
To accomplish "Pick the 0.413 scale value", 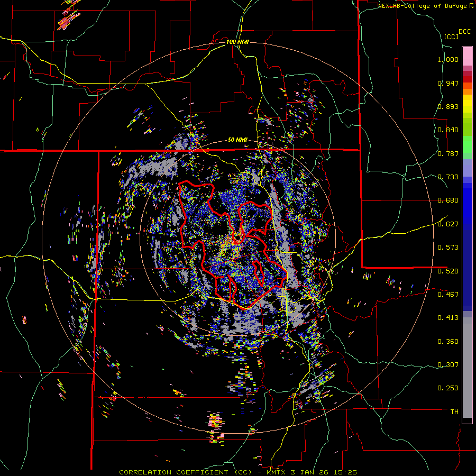I will [448, 318].
